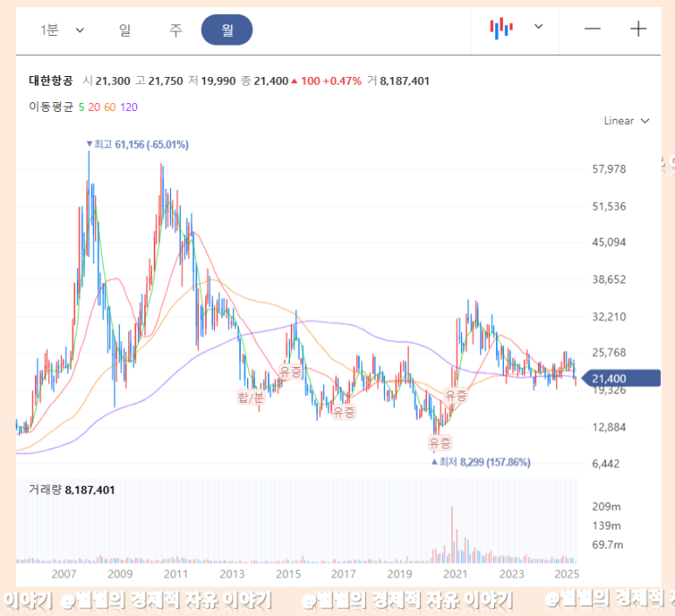The height and width of the screenshot is (616, 675).
Task: Select the 일 (daily) chart tab
Action: coord(124,30)
